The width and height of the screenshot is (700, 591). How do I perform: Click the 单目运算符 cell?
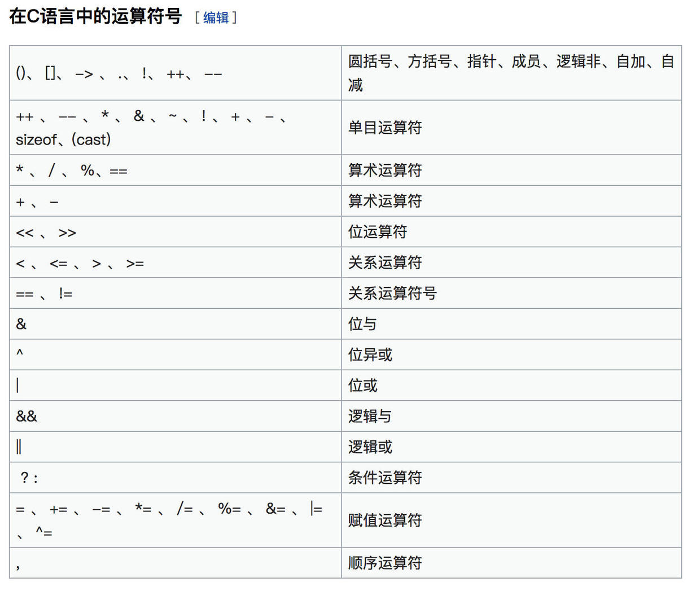pos(385,128)
